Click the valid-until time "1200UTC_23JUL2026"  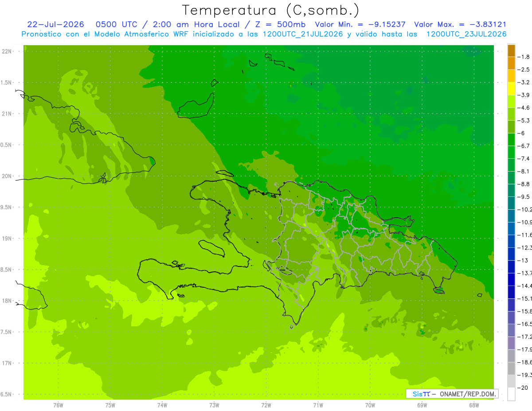point(466,34)
